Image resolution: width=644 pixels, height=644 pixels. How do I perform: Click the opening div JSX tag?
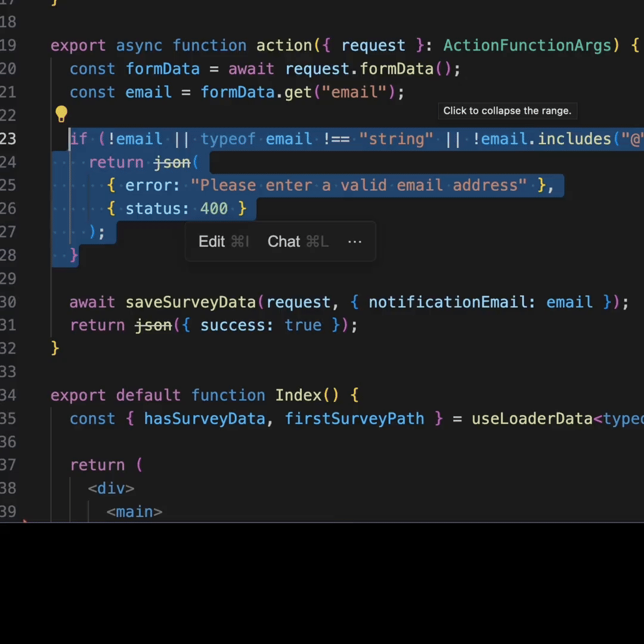coord(111,488)
